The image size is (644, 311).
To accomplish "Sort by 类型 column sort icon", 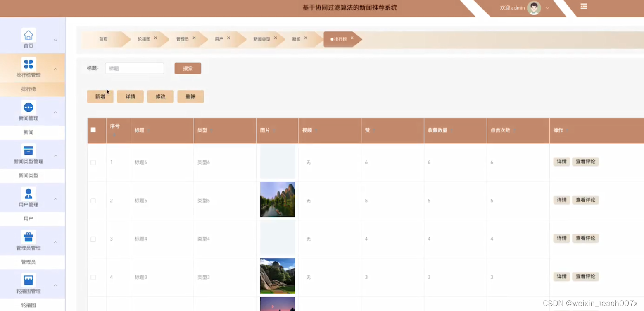I will [x=211, y=130].
